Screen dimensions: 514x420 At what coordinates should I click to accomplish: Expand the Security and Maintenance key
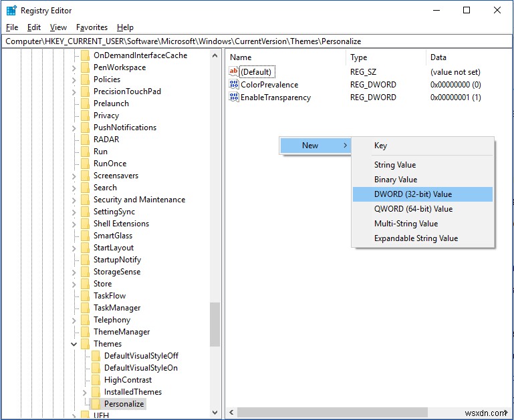74,200
